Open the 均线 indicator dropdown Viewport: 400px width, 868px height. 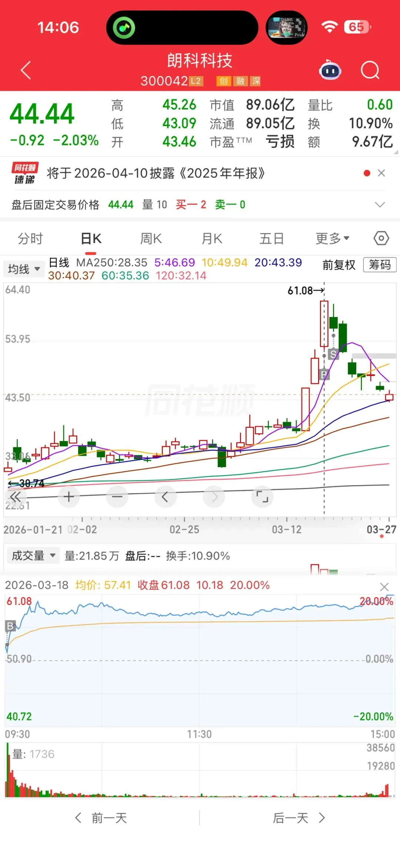pyautogui.click(x=24, y=269)
